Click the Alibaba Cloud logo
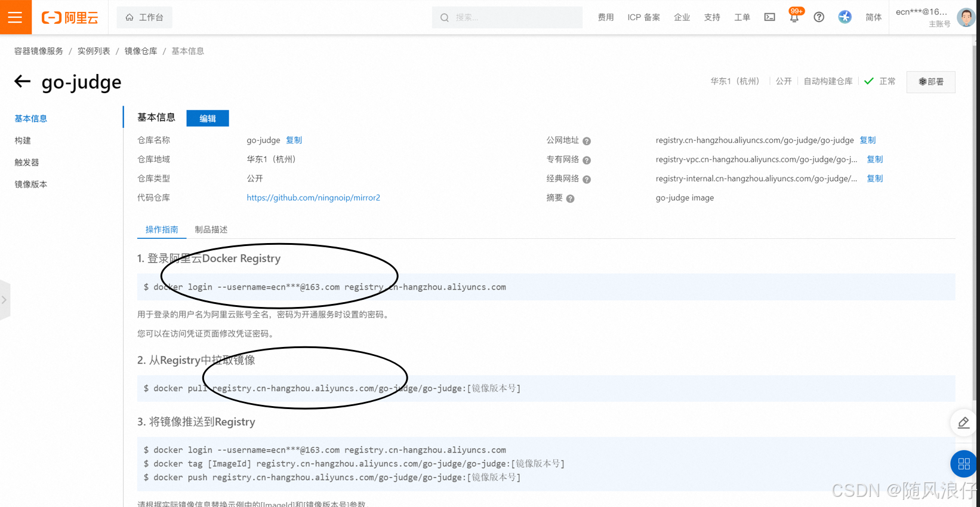 (x=70, y=18)
